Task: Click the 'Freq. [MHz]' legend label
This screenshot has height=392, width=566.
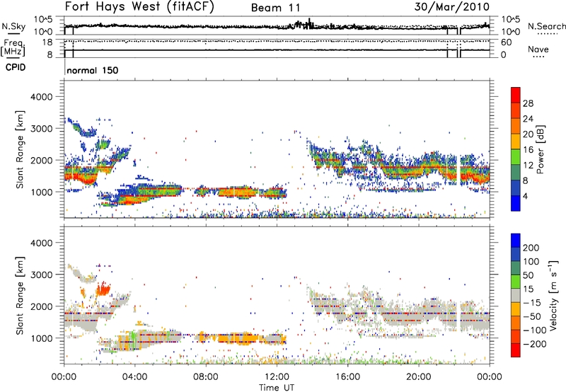Action: 13,47
